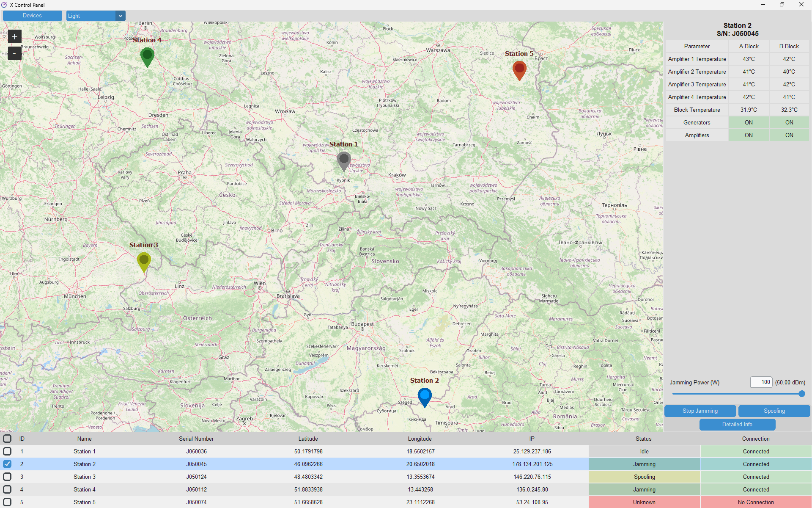Click Generators A Block ON cell
This screenshot has width=812, height=508.
click(749, 122)
